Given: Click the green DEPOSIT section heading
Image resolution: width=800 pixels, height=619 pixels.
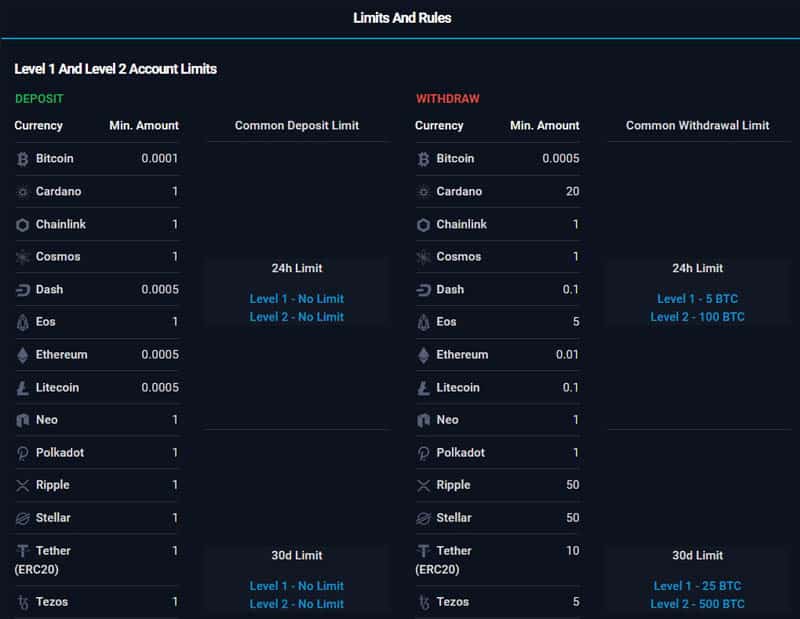Looking at the screenshot, I should (x=39, y=99).
